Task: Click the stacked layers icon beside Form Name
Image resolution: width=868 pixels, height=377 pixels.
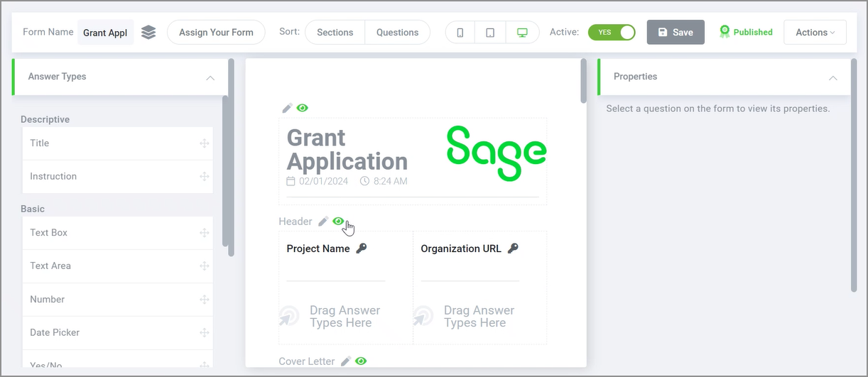Action: pos(148,32)
